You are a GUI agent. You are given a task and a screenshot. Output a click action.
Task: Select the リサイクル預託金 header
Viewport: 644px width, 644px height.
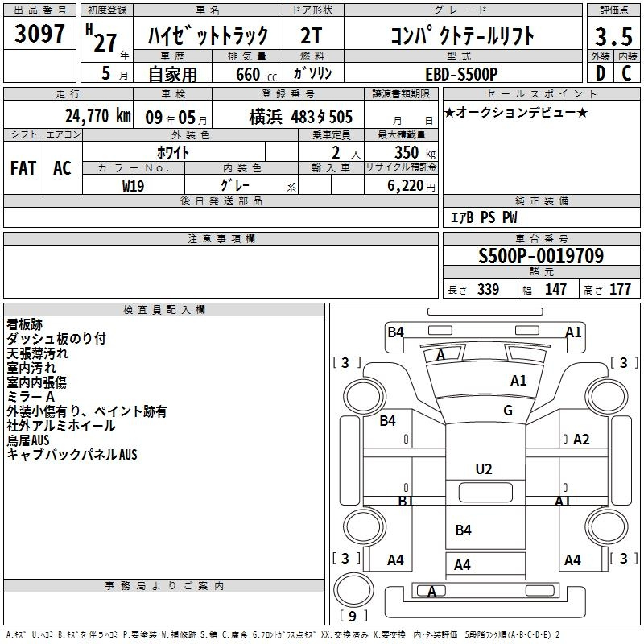point(401,167)
